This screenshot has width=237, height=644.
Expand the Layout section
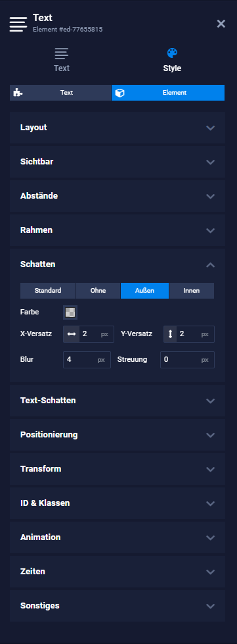118,128
